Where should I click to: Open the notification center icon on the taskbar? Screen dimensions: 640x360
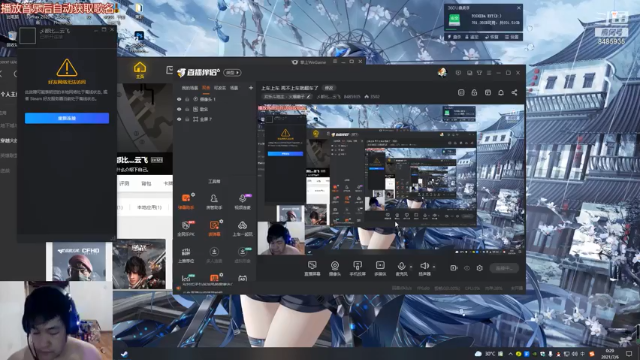coord(629,354)
